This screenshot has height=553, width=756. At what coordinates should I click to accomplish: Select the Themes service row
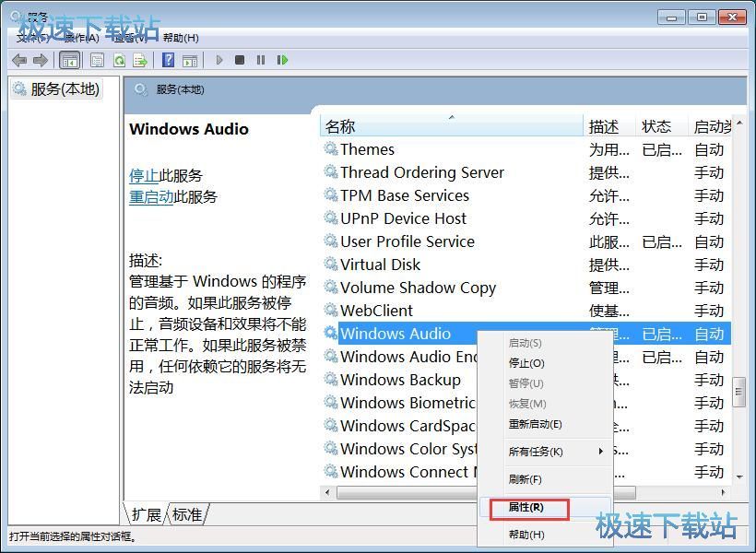point(526,149)
